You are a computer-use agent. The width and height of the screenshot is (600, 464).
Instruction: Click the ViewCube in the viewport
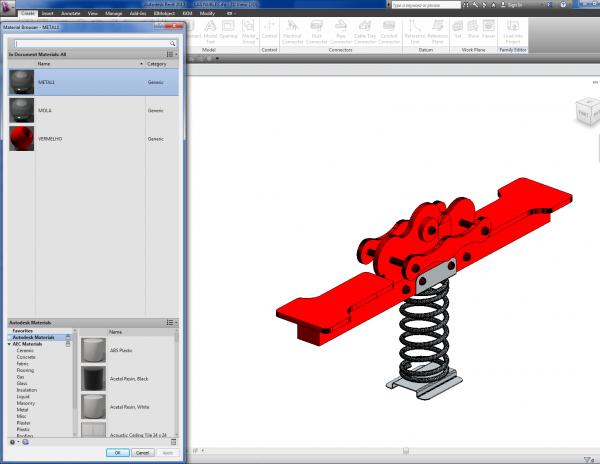tap(588, 111)
